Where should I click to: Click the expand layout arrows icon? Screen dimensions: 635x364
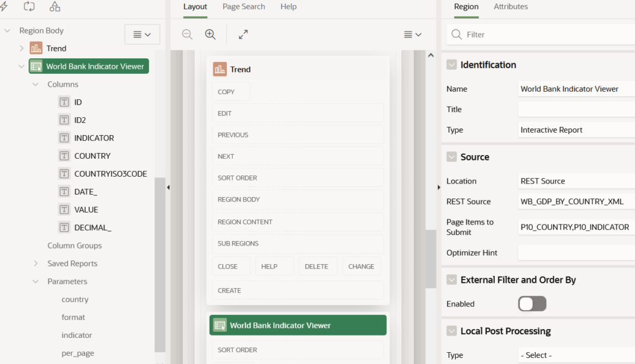(243, 35)
